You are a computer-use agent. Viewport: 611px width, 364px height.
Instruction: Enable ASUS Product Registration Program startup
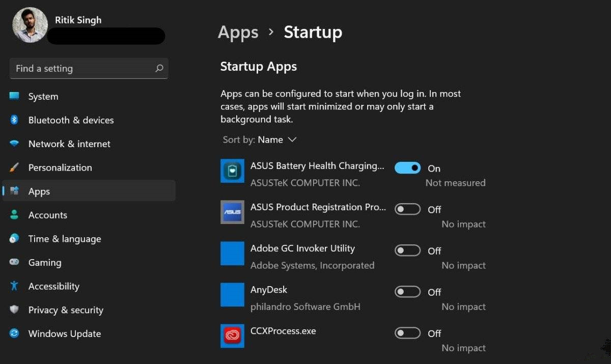(x=407, y=208)
